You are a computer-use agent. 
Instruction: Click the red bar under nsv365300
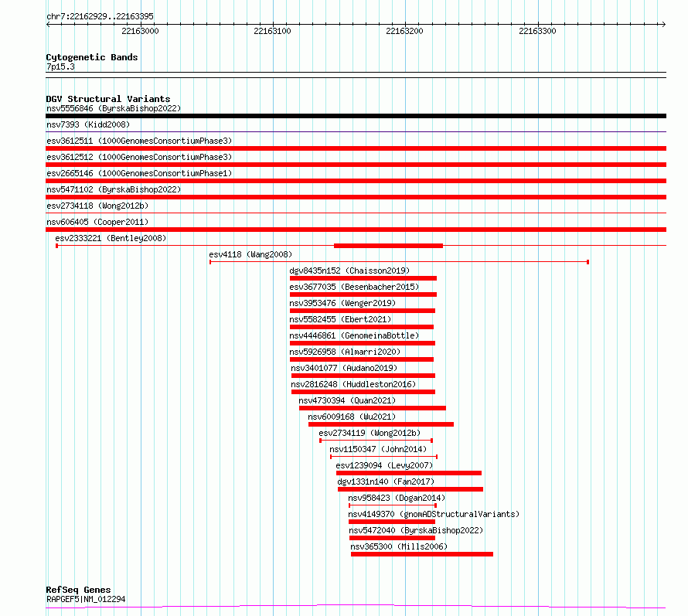(x=422, y=554)
